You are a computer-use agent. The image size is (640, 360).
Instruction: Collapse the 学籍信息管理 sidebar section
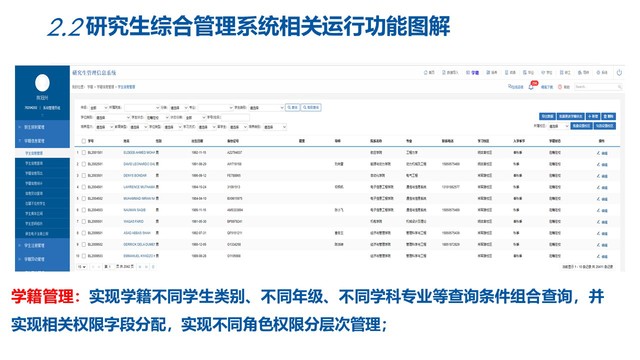coord(42,140)
